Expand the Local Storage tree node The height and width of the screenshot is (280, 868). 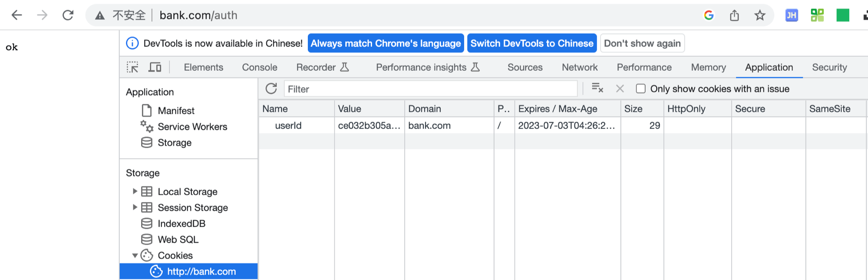(x=135, y=191)
